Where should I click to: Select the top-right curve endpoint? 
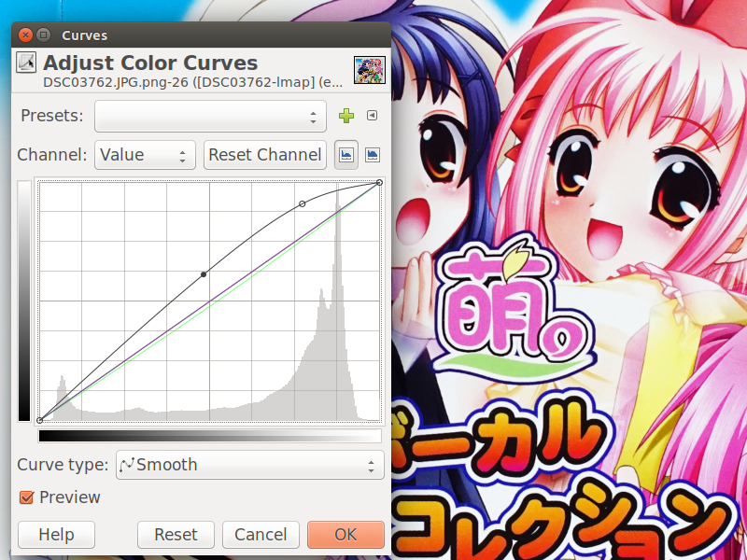tap(379, 182)
